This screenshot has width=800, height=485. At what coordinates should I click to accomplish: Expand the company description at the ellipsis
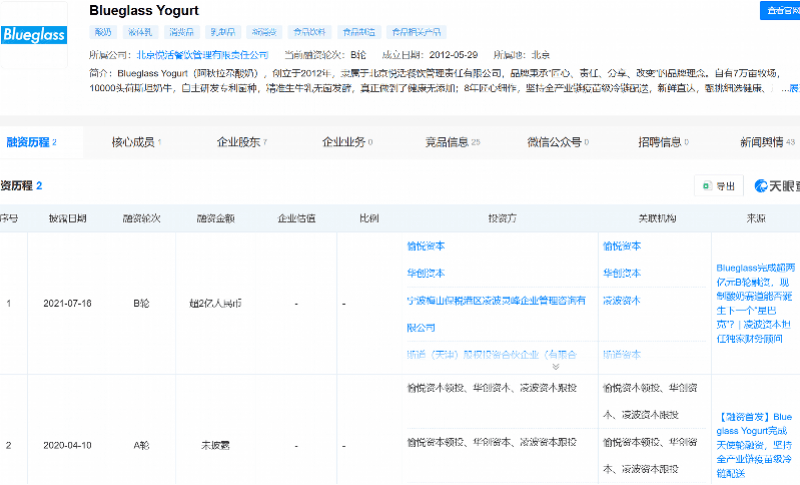(x=791, y=88)
